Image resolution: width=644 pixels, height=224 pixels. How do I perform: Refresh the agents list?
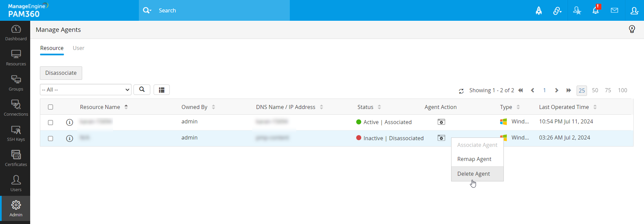[x=461, y=91]
